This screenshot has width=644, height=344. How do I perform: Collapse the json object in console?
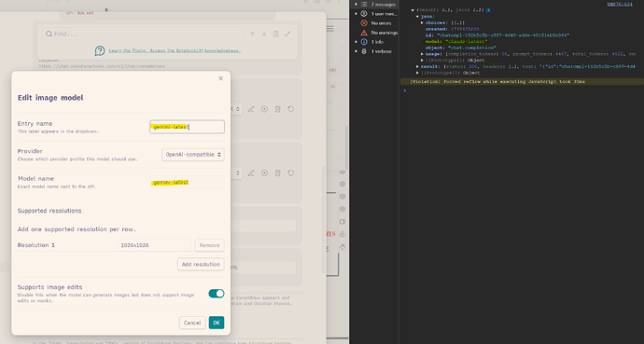(x=418, y=17)
